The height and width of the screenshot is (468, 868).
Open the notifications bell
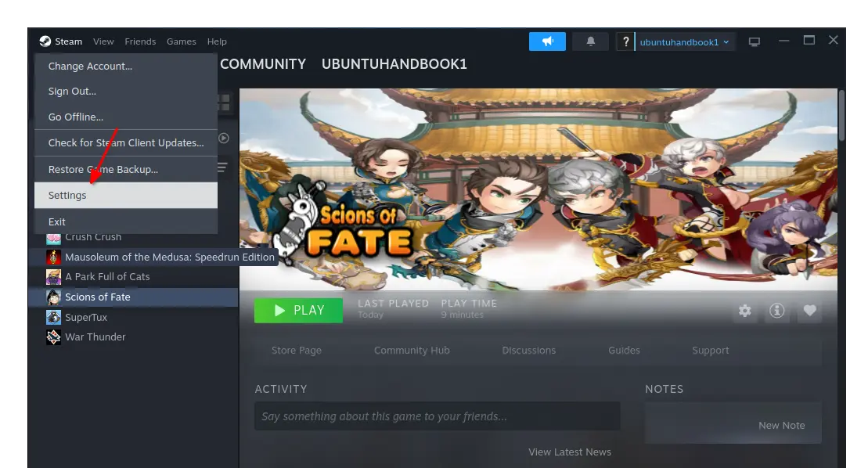point(591,41)
